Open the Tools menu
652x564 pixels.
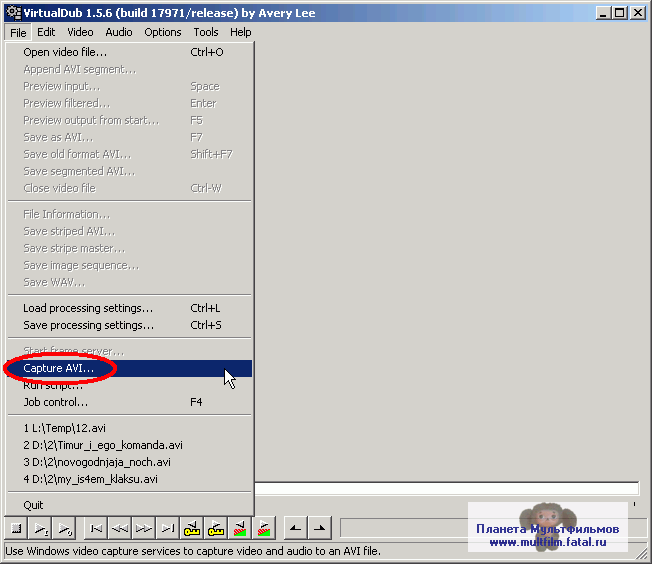pyautogui.click(x=206, y=32)
